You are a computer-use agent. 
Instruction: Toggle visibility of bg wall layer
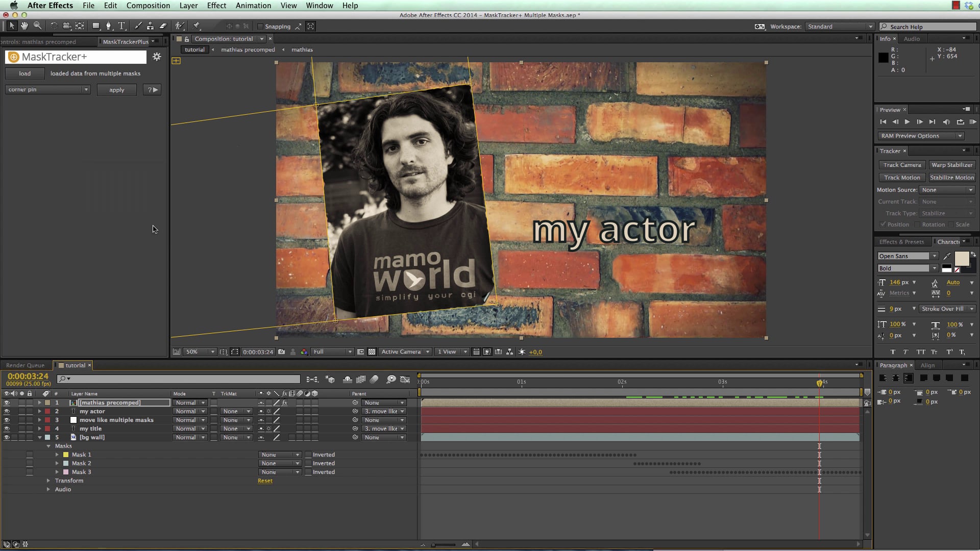point(7,437)
